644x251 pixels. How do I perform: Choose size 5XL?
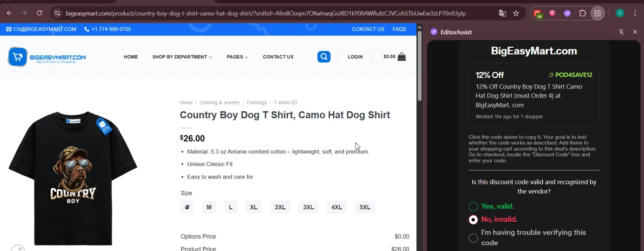click(365, 207)
